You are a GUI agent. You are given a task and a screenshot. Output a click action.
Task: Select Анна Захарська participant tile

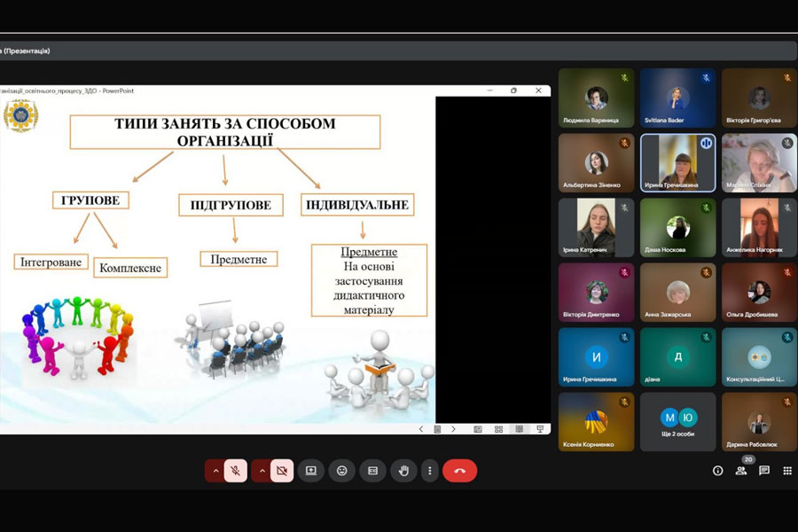[x=678, y=293]
